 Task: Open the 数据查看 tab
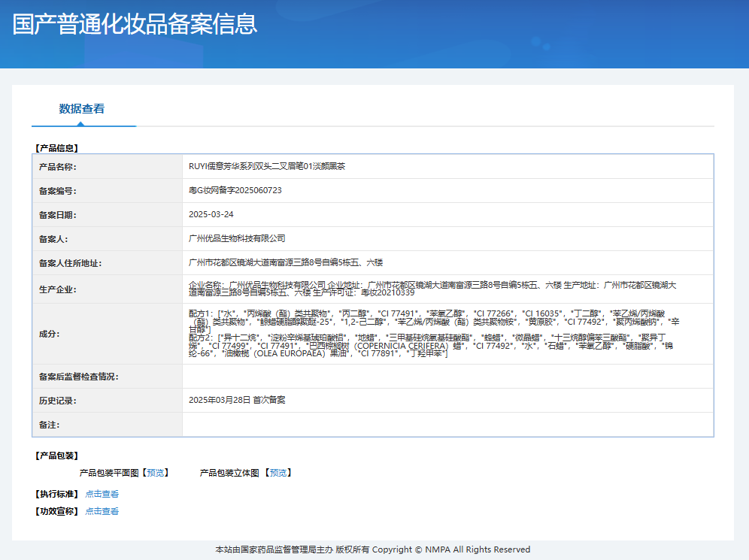(x=82, y=109)
